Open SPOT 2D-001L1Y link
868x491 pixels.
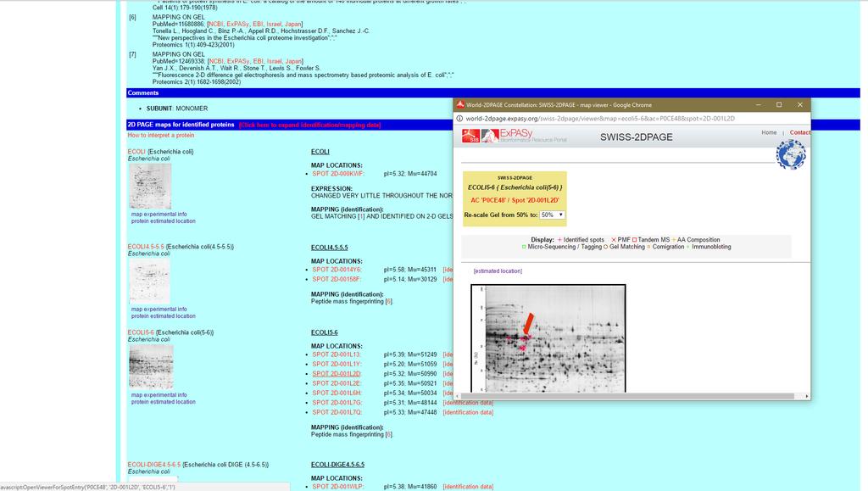[x=337, y=365]
